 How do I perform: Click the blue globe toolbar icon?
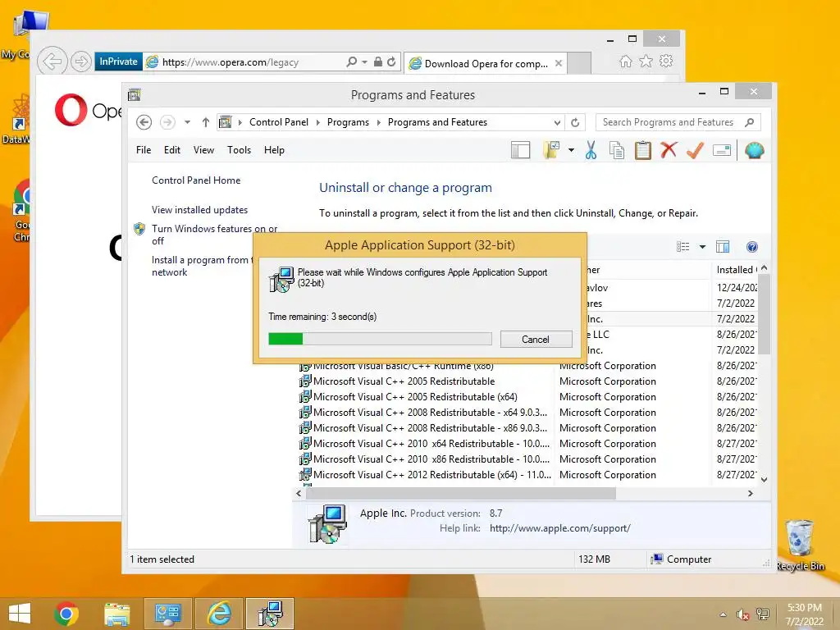coord(754,151)
